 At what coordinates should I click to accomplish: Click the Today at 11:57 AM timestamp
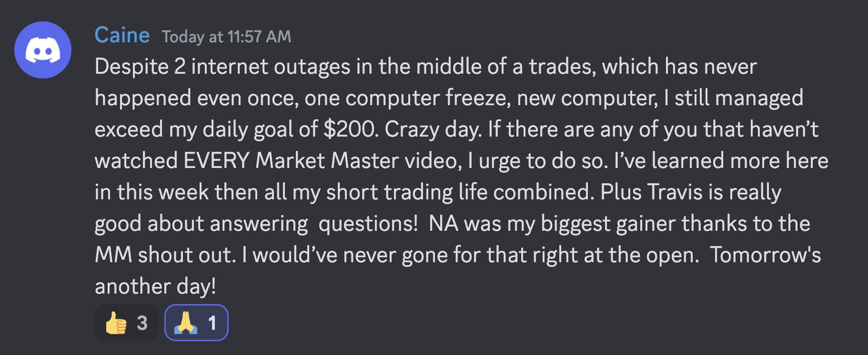click(x=226, y=37)
